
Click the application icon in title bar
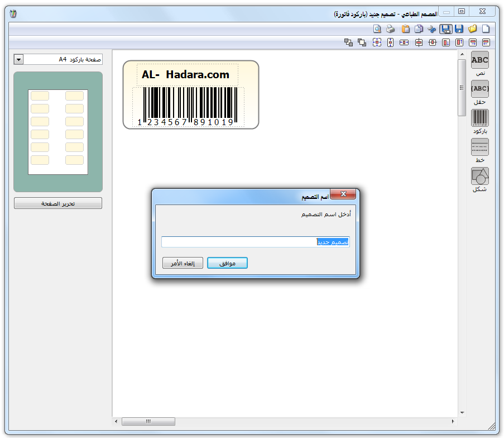pyautogui.click(x=13, y=13)
